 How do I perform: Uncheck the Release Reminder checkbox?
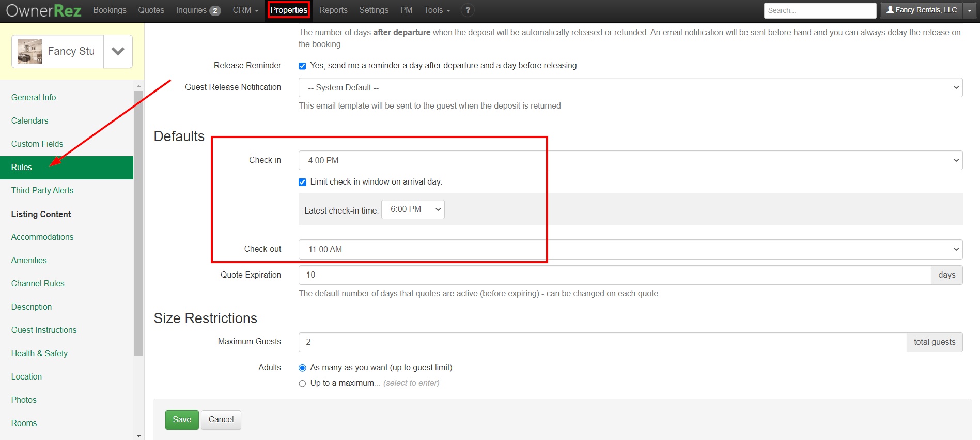(302, 66)
